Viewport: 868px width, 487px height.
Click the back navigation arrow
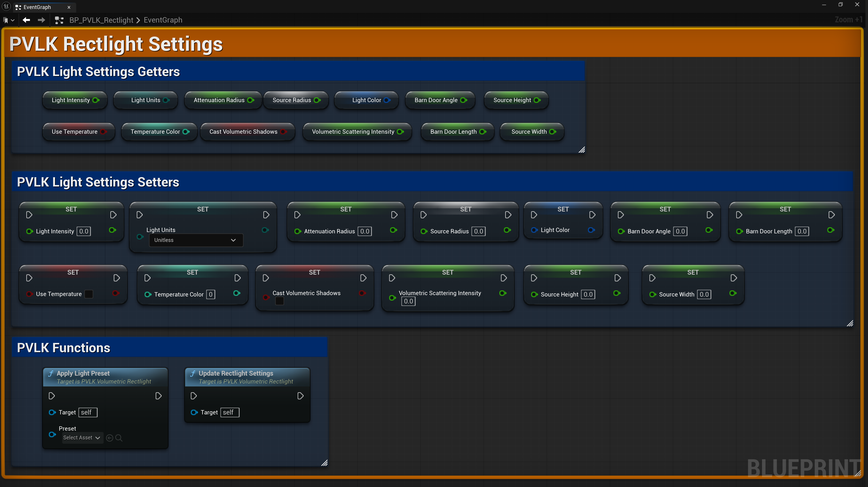point(26,20)
